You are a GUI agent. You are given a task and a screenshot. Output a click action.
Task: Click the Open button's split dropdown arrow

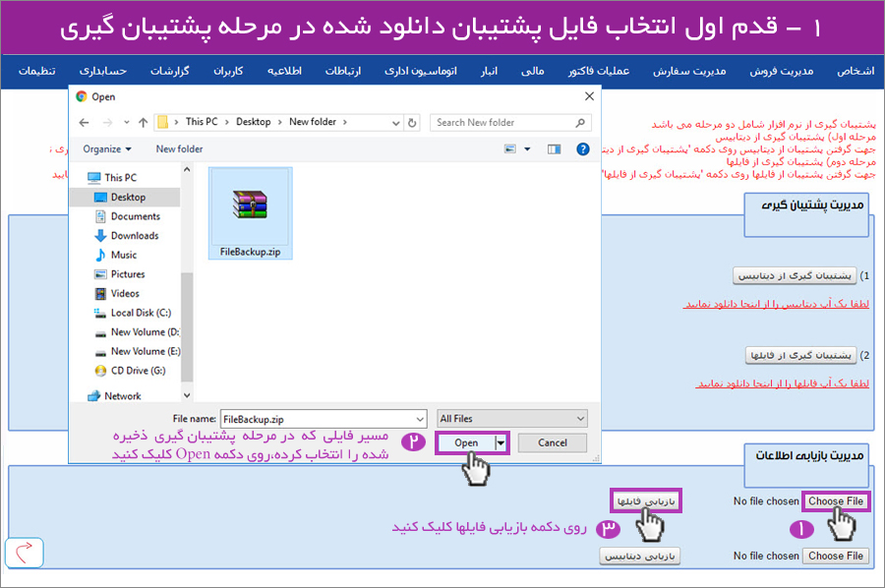[501, 443]
